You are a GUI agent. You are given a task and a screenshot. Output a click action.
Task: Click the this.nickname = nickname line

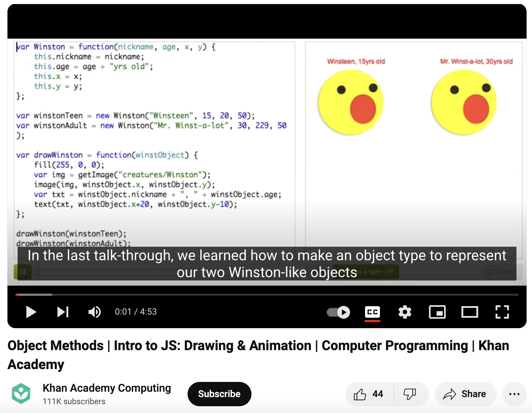pos(89,56)
